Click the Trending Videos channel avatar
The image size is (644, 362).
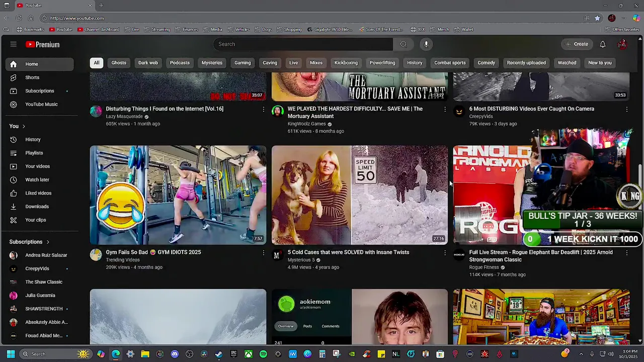point(96,254)
